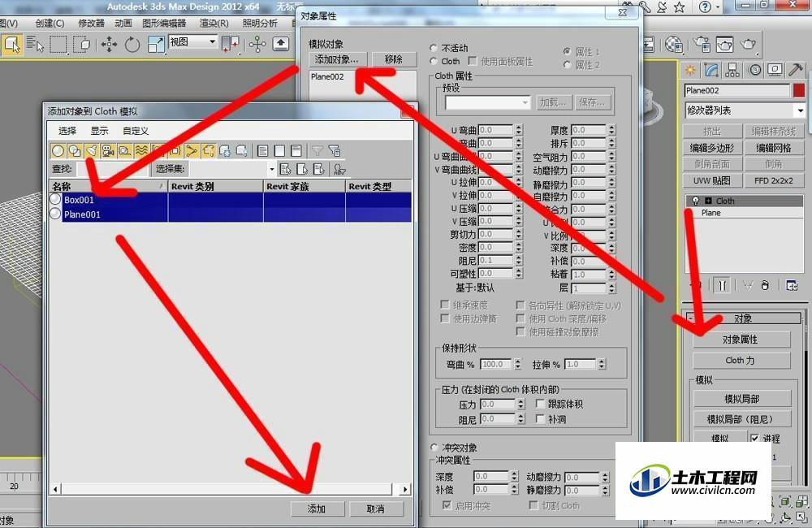Enable the 使用面板属性 checkbox
812x528 pixels.
click(473, 61)
